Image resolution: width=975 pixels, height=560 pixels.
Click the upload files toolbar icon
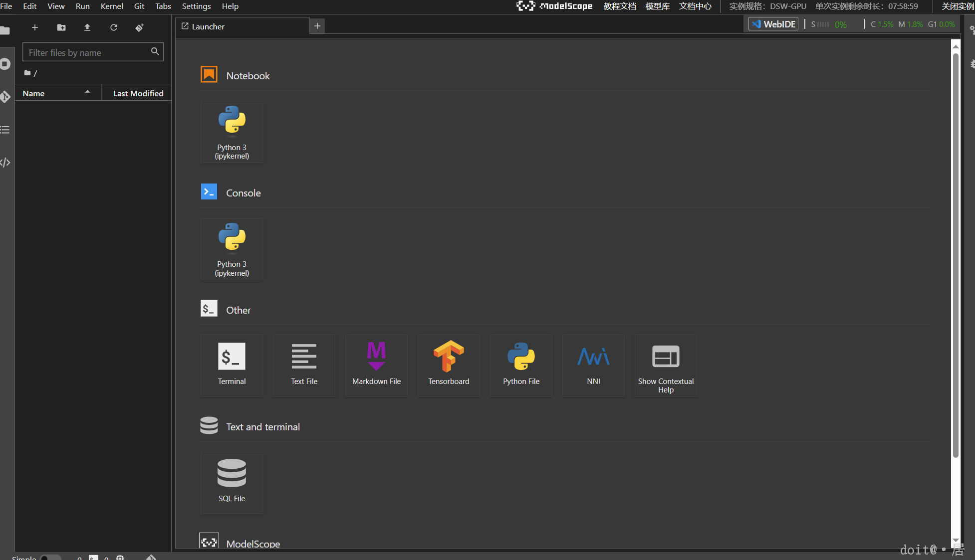pyautogui.click(x=87, y=27)
